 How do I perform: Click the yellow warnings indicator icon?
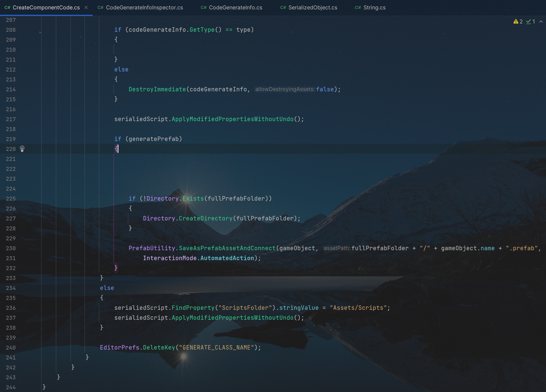(516, 22)
